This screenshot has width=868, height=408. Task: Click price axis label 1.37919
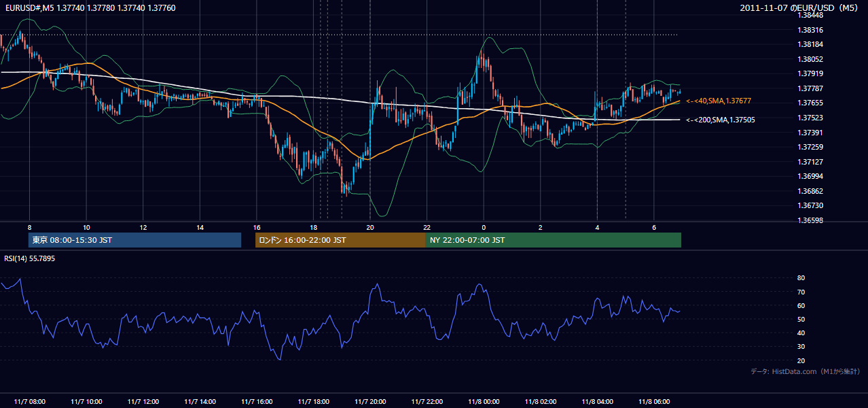pyautogui.click(x=810, y=73)
